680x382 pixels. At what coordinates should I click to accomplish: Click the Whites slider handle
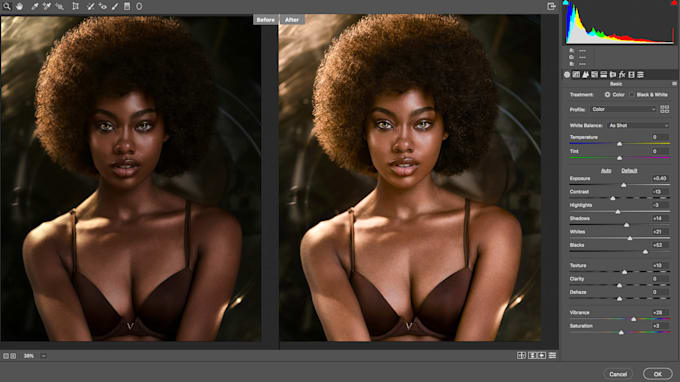point(630,238)
